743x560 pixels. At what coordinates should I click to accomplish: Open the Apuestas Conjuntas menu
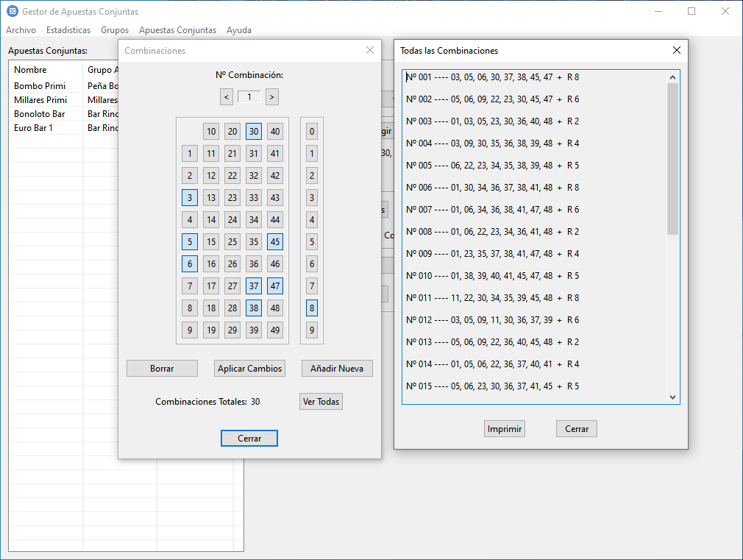click(x=178, y=30)
